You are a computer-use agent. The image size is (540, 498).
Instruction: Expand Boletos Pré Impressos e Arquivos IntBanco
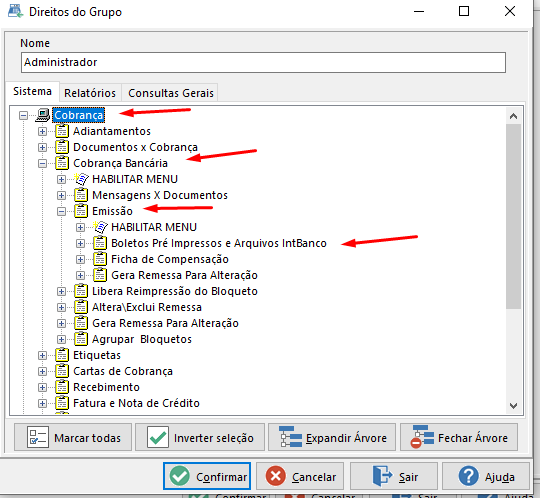coord(80,243)
